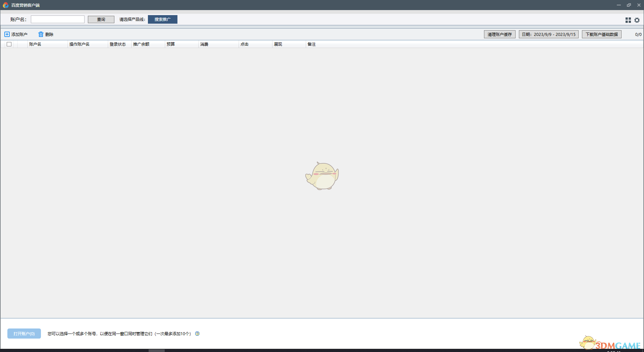Open settings via the gear icon
Viewport: 644px width, 352px height.
pyautogui.click(x=637, y=20)
